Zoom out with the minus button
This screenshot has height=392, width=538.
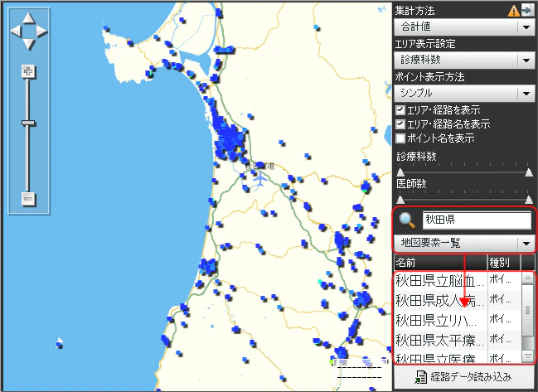coord(28,199)
